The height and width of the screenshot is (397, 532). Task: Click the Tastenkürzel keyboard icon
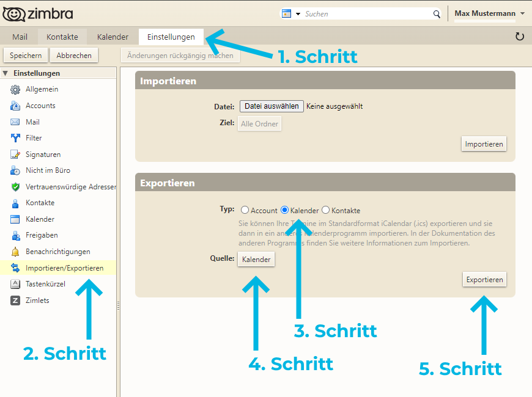pos(15,284)
